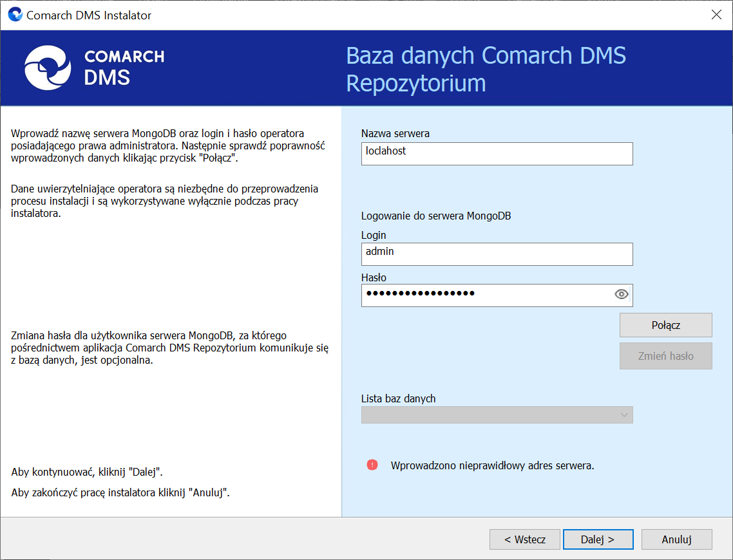Go back with the Wstecz button
Screen dimensions: 733x560
click(x=524, y=539)
